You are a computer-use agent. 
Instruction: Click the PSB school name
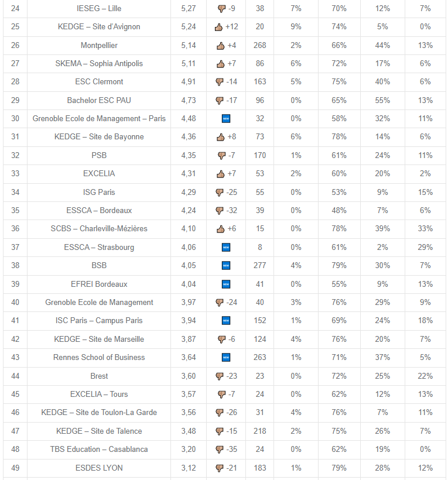coord(99,156)
